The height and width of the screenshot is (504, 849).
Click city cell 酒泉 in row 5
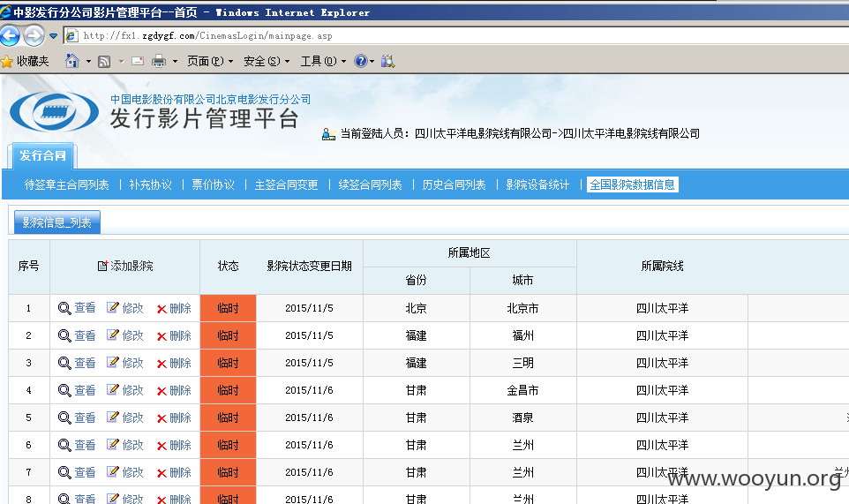click(522, 417)
